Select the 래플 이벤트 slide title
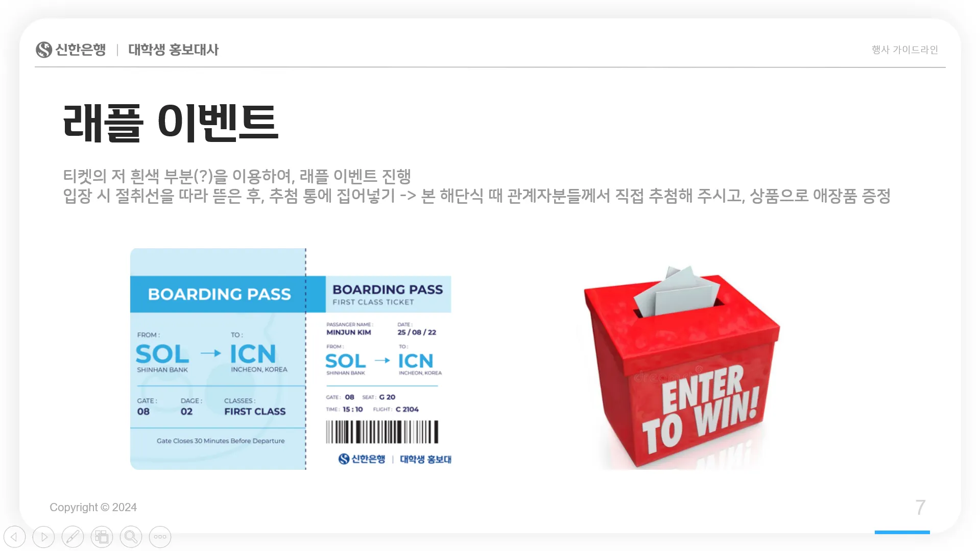980x551 pixels. coord(171,123)
